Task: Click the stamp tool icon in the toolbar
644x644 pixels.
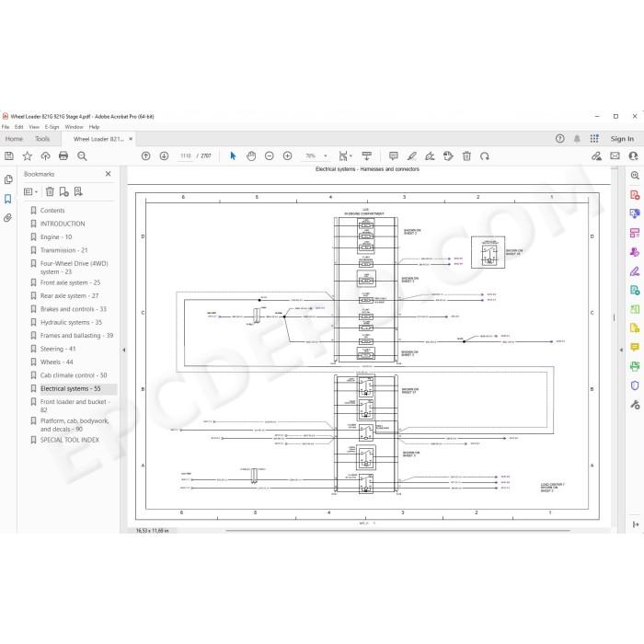Action: (x=448, y=156)
